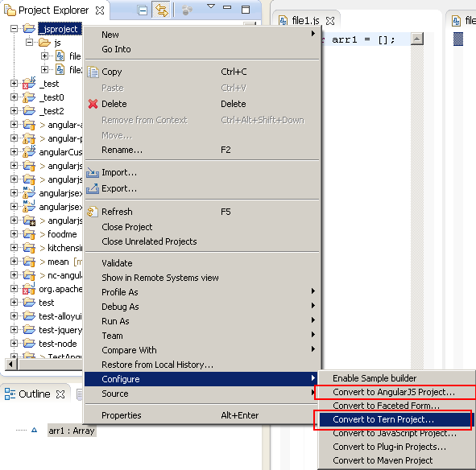Image resolution: width=476 pixels, height=470 pixels.
Task: Click the _jsproject folder icon
Action: pyautogui.click(x=29, y=28)
